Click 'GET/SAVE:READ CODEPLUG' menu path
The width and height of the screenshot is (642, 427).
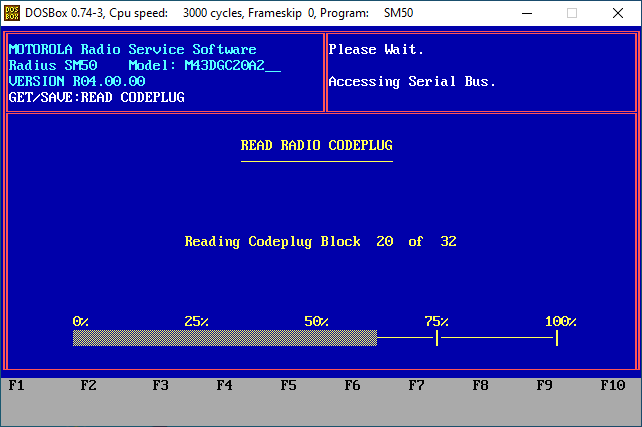[x=97, y=97]
